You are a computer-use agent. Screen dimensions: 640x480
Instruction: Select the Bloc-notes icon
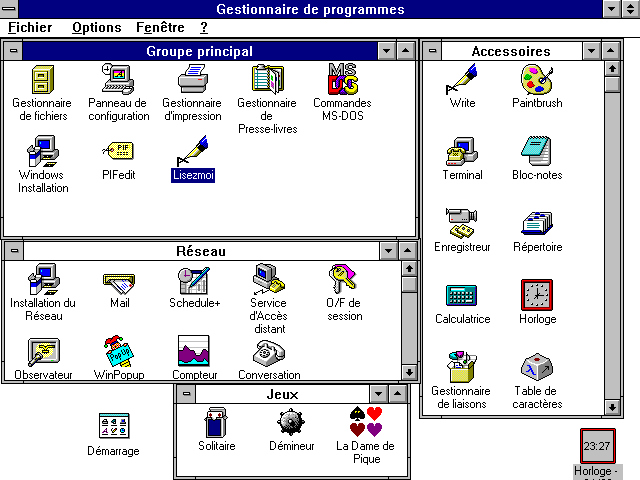[537, 151]
